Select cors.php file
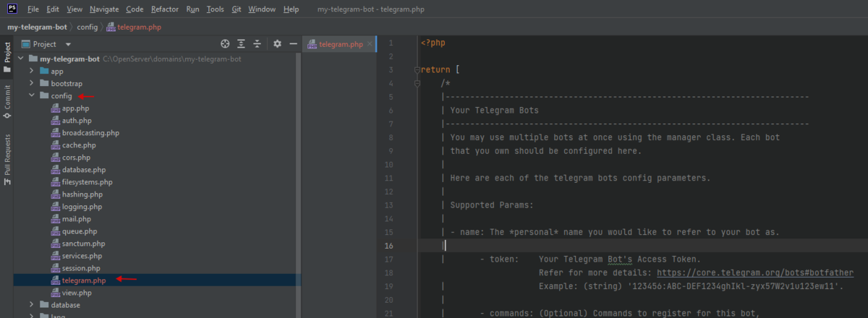Viewport: 868px width, 318px height. coord(77,158)
